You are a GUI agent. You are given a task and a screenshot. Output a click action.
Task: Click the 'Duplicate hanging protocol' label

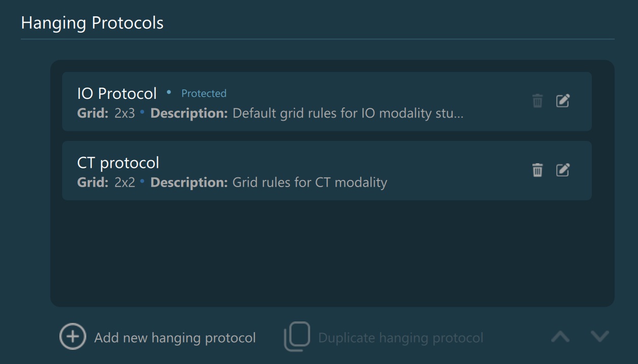coord(400,338)
